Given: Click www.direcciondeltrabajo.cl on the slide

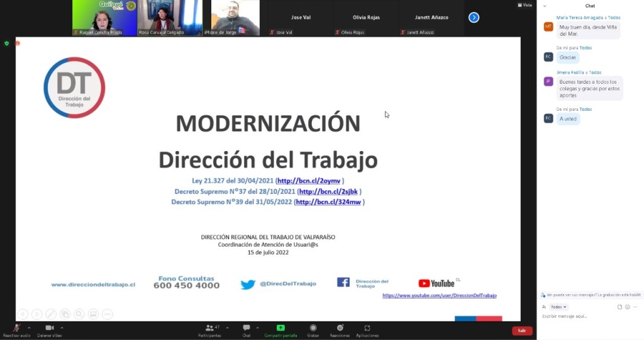Looking at the screenshot, I should (x=93, y=285).
